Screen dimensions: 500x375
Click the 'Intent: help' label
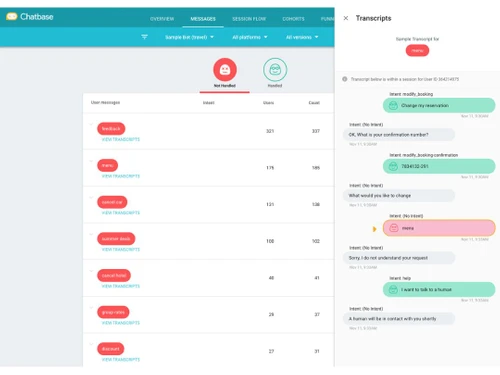pyautogui.click(x=400, y=278)
